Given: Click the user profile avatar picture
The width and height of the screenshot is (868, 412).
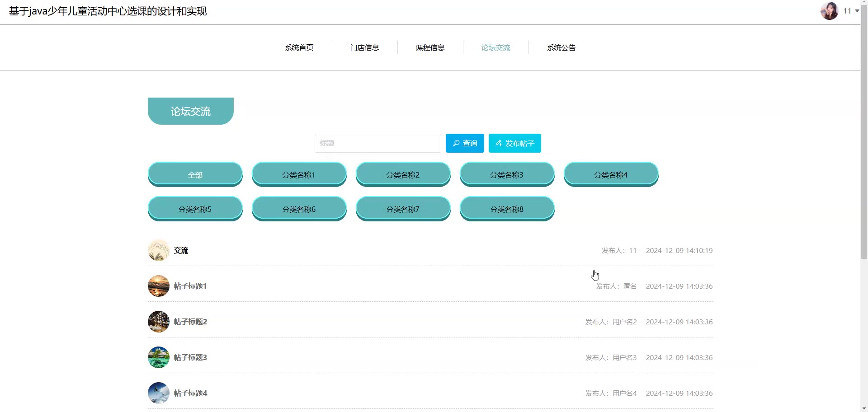Looking at the screenshot, I should (x=829, y=11).
